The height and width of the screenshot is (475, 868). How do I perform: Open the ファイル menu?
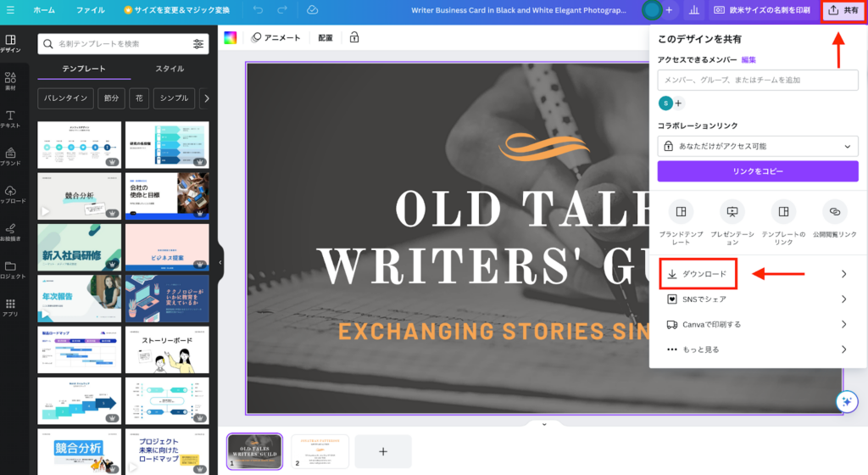[x=91, y=10]
